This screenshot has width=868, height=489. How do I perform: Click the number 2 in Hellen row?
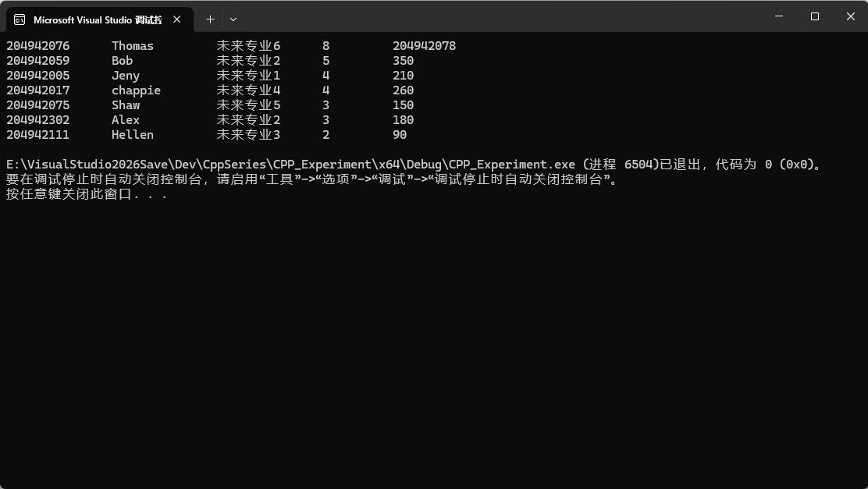(x=326, y=135)
